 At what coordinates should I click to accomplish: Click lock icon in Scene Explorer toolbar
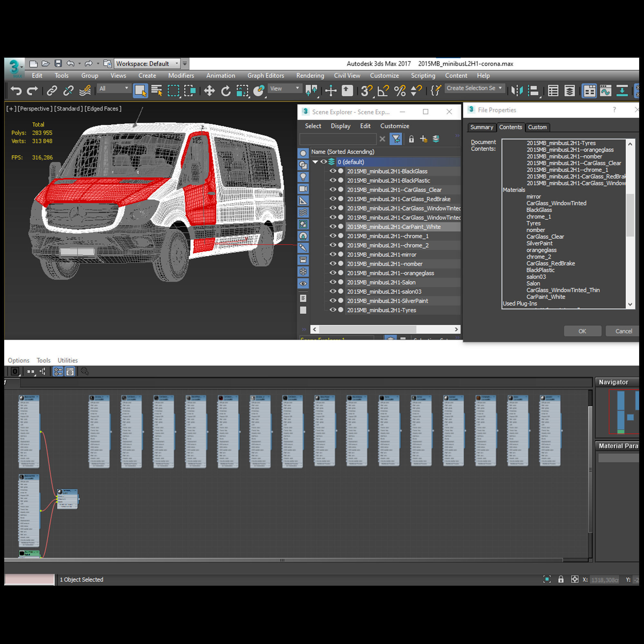click(411, 139)
